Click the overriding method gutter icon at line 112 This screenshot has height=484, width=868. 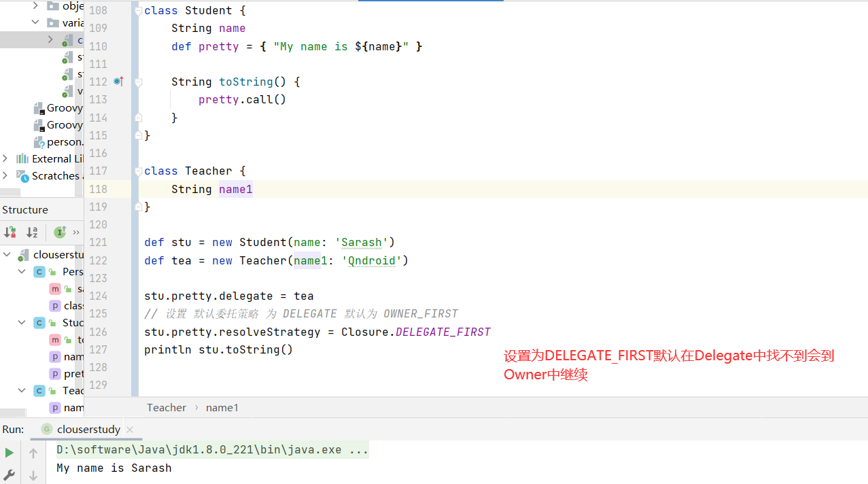tap(118, 82)
